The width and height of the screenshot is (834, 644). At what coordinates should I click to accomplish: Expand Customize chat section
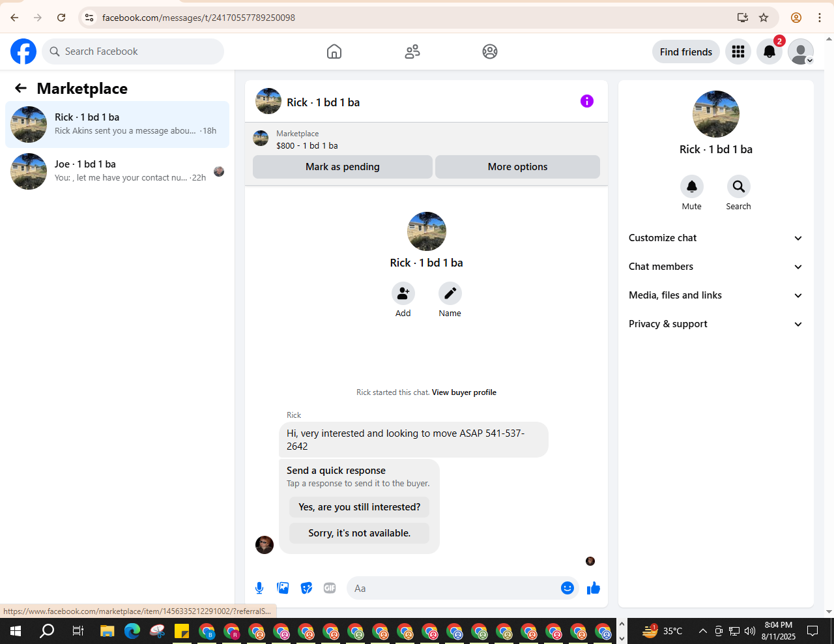tap(715, 238)
